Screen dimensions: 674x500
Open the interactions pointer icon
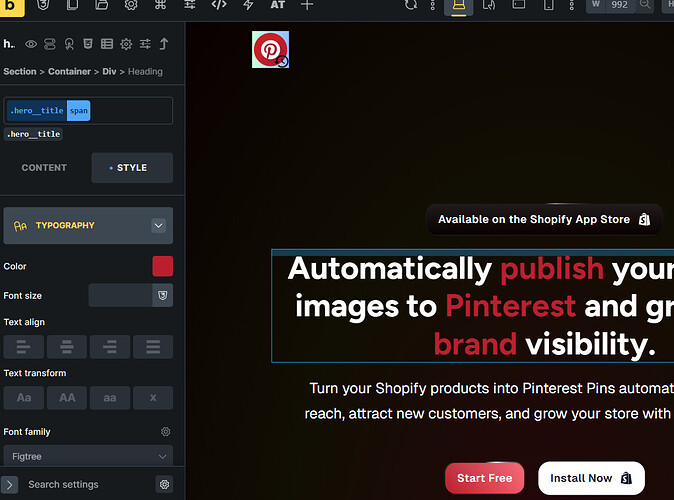point(69,44)
